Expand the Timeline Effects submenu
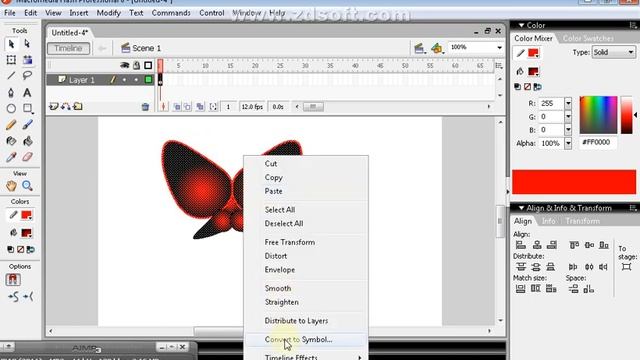640x360 pixels. click(306, 356)
